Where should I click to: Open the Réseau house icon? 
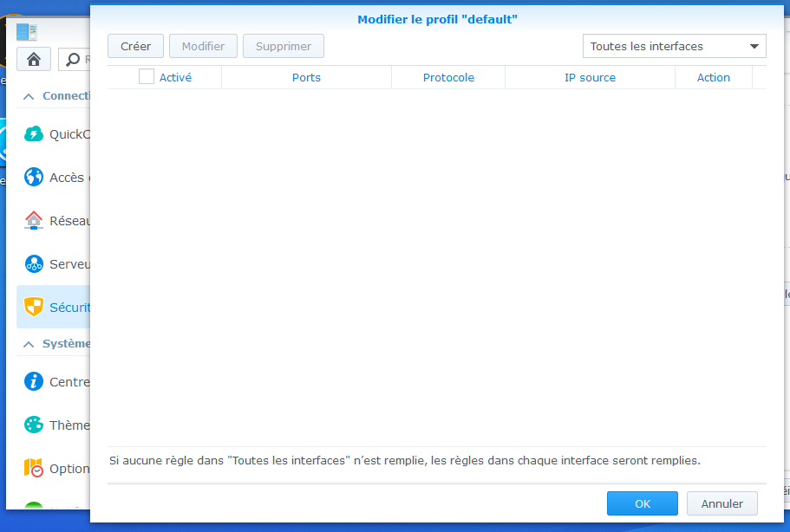[x=34, y=220]
